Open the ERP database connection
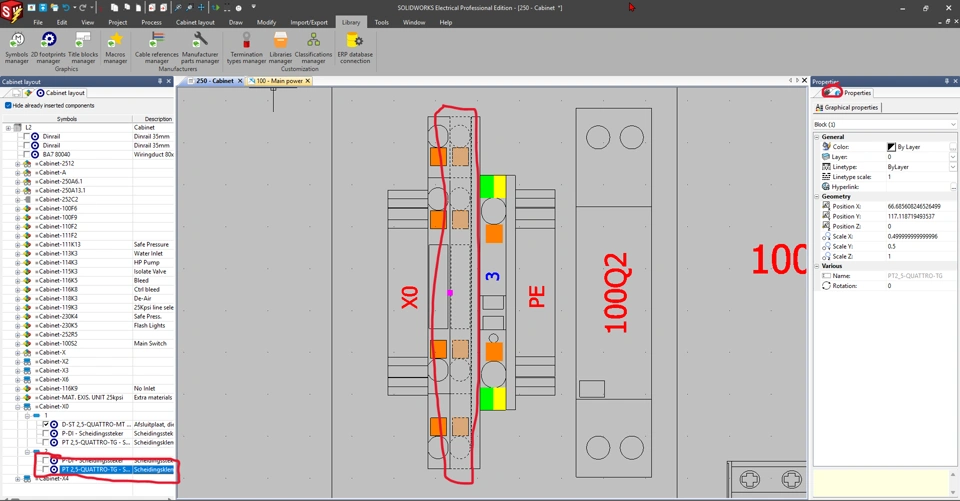960x501 pixels. 355,48
